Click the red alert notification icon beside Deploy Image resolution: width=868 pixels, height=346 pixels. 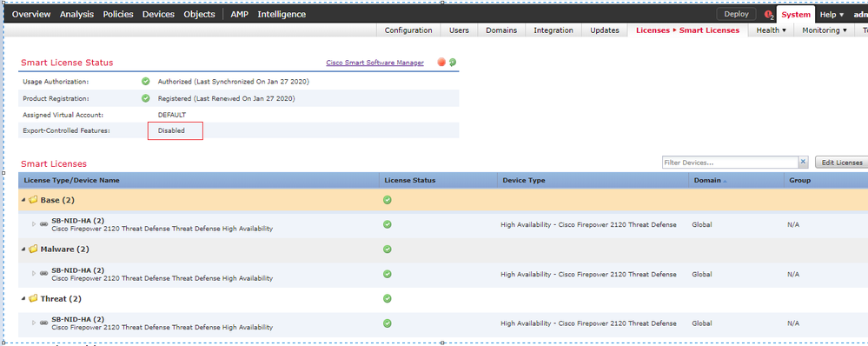tap(768, 15)
